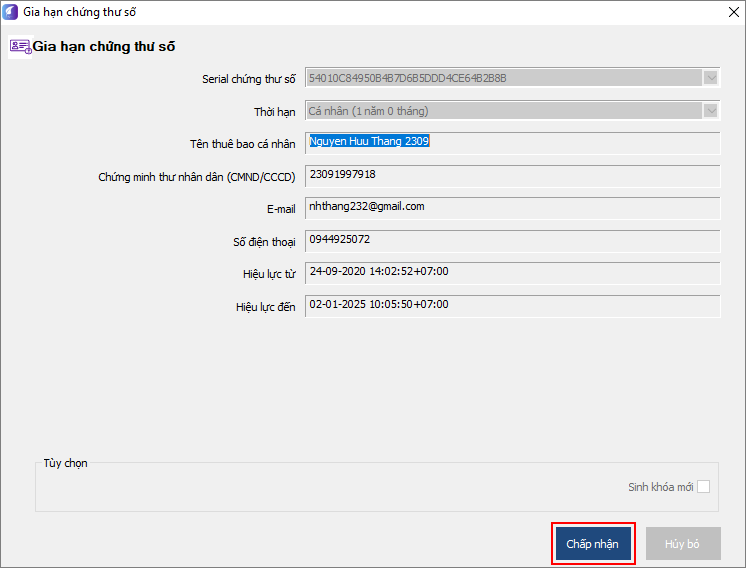The image size is (746, 568).
Task: Click the window title text in the title bar
Action: point(79,13)
